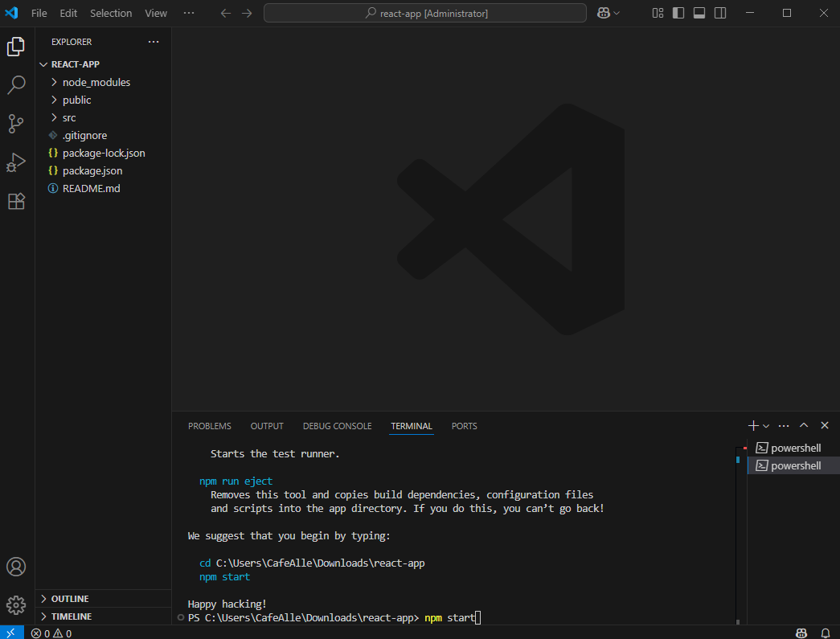840x639 pixels.
Task: Click the VS Code logo icon
Action: coord(11,13)
